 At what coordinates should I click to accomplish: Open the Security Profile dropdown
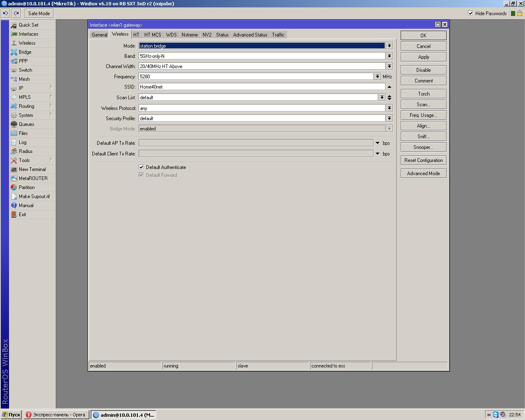[389, 119]
